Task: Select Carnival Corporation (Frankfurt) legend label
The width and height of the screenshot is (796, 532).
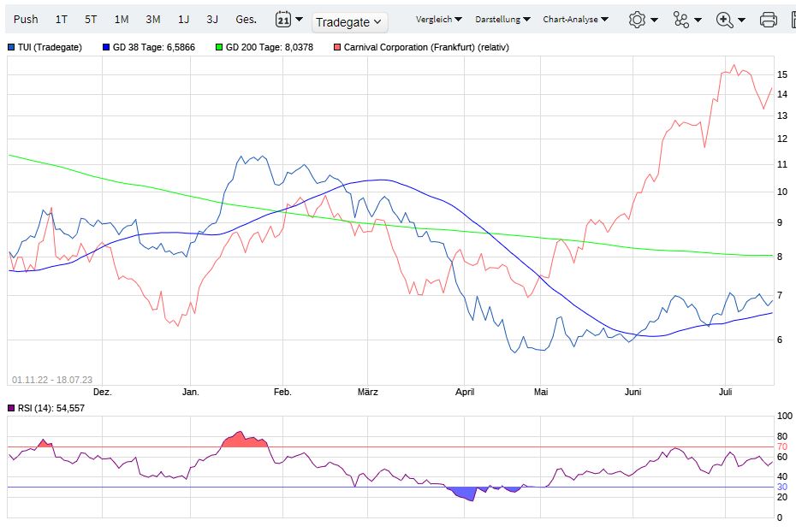Action: tap(426, 47)
